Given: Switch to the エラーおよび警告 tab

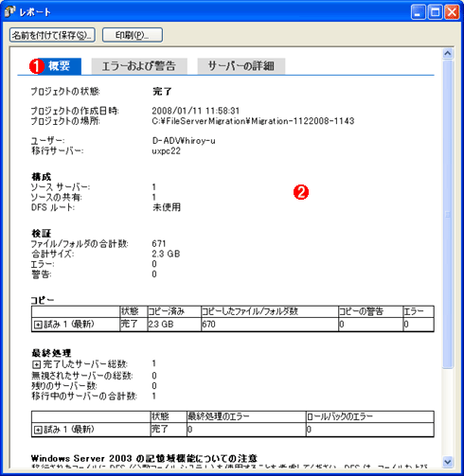Looking at the screenshot, I should tap(139, 66).
